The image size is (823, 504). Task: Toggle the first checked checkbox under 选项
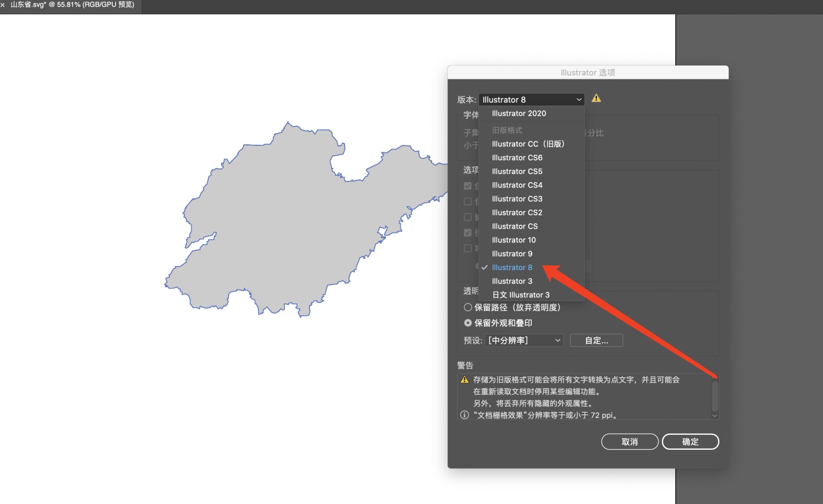(x=468, y=186)
